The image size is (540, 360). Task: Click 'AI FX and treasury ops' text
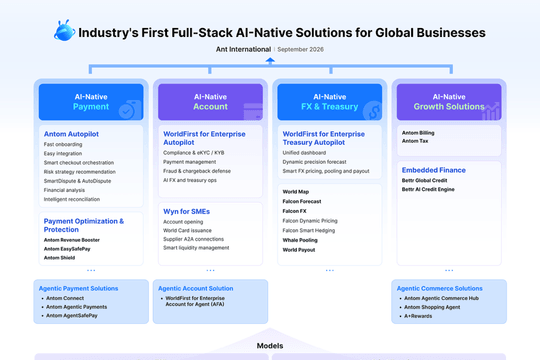(x=190, y=180)
